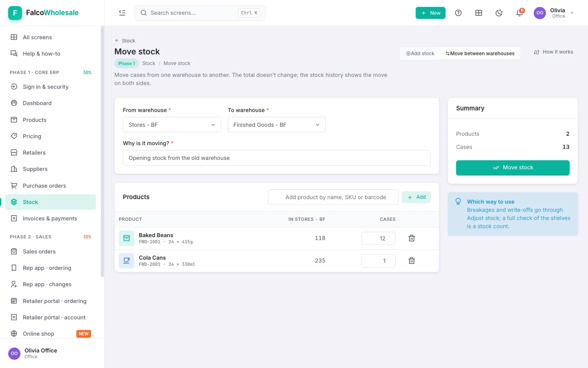Go back using the Stock arrow link
The width and height of the screenshot is (588, 368).
tap(125, 40)
